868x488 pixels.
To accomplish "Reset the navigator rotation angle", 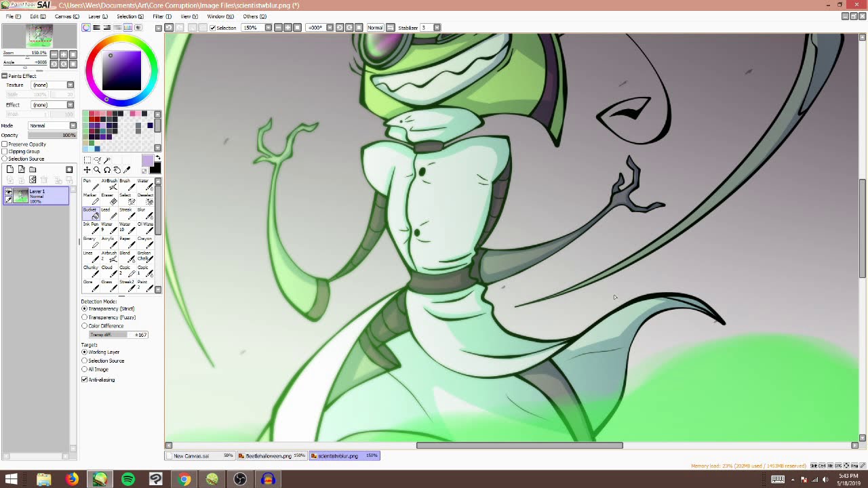I will click(x=73, y=64).
